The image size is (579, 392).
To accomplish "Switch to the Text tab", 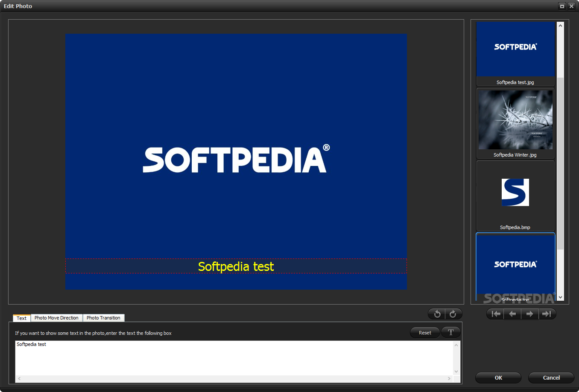I will (22, 318).
